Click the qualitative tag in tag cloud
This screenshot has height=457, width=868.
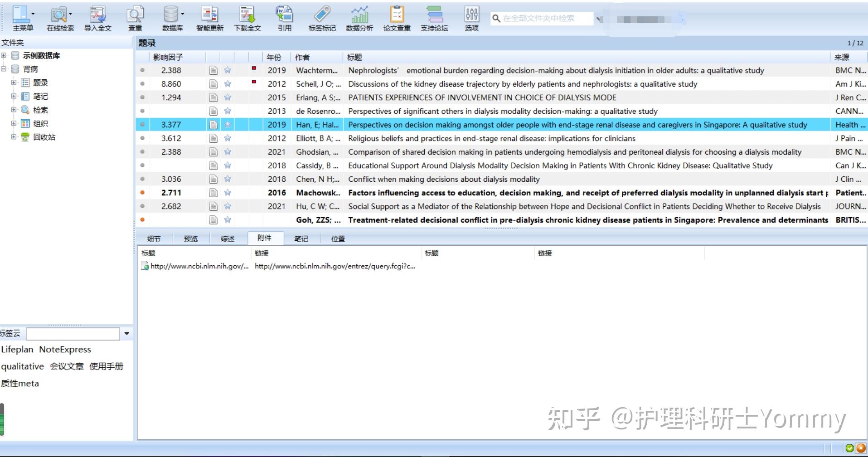click(22, 366)
